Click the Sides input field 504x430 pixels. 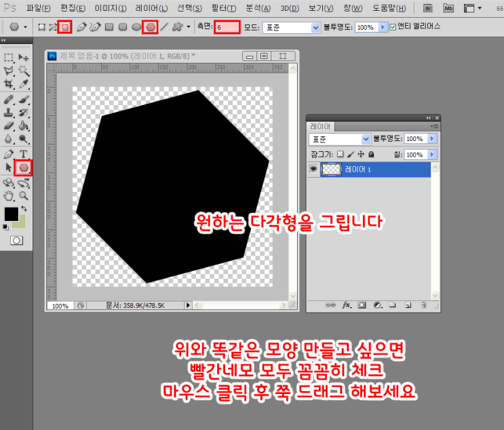click(x=227, y=27)
